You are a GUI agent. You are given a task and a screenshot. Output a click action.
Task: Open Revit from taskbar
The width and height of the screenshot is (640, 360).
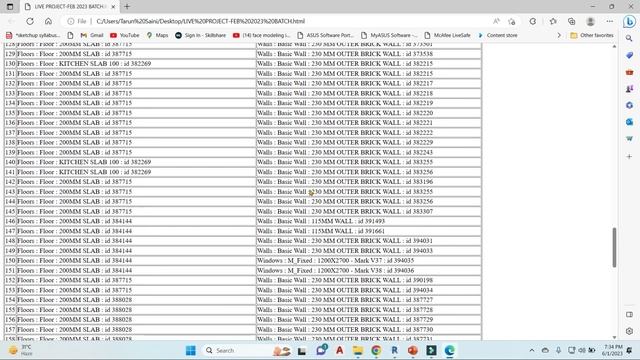tap(394, 350)
